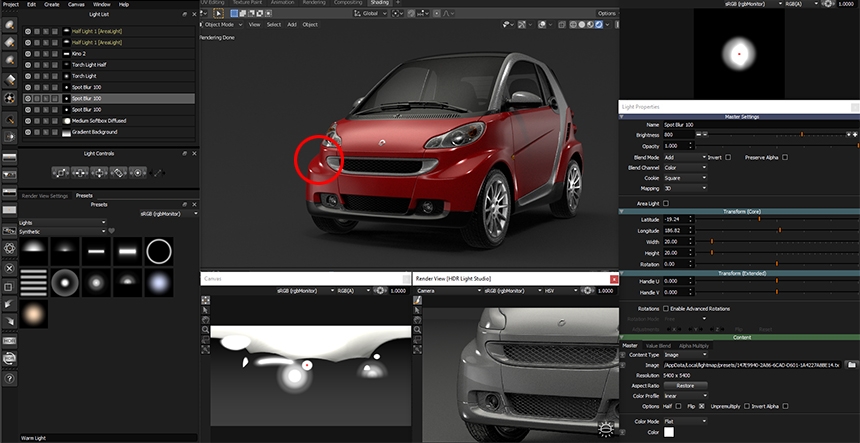Click the light bulb icon in Render View

606,429
